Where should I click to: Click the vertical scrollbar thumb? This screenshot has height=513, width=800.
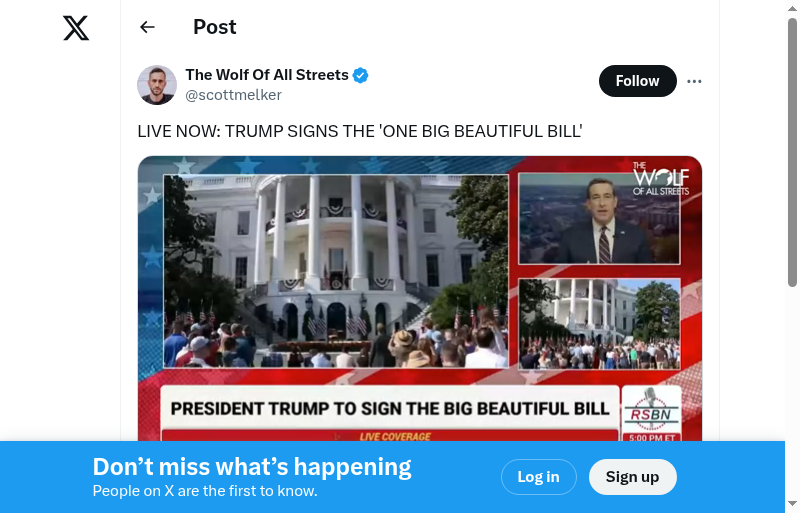(x=792, y=152)
